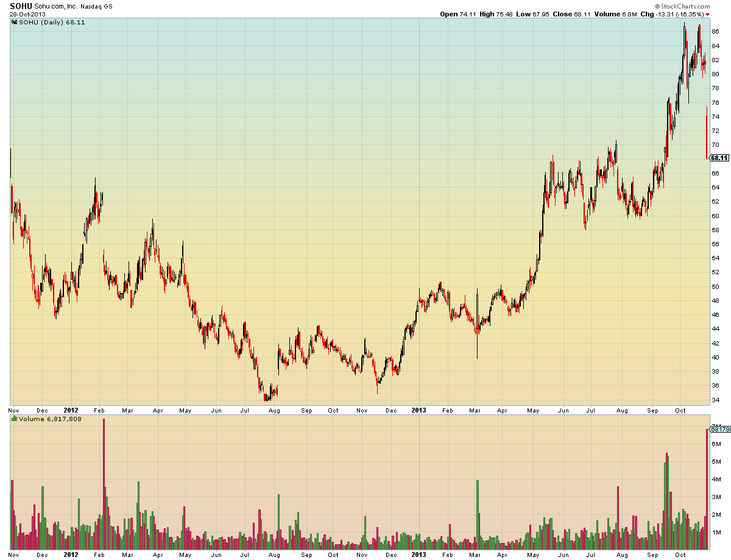Image resolution: width=731 pixels, height=560 pixels.
Task: Click the boxed volume value tag on the volume axis
Action: tap(720, 429)
